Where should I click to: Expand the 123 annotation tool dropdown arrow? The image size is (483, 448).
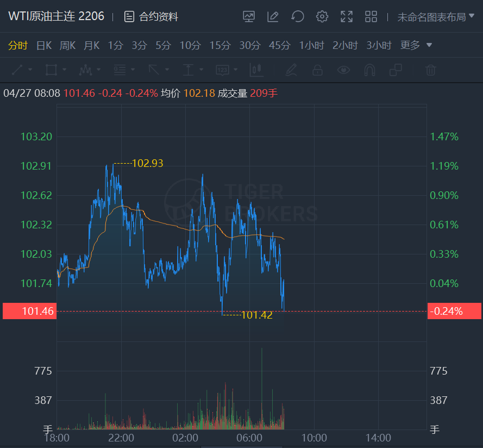click(x=235, y=70)
